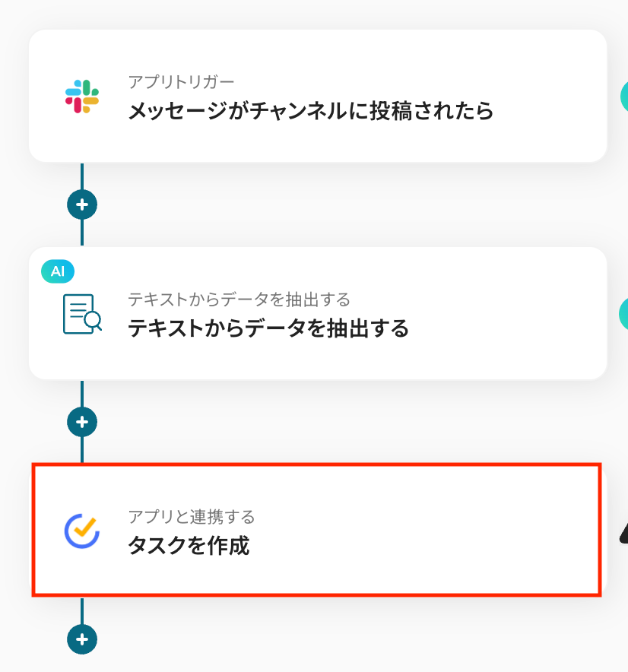Click teal status circle on extraction card
This screenshot has height=672, width=628.
(x=623, y=313)
